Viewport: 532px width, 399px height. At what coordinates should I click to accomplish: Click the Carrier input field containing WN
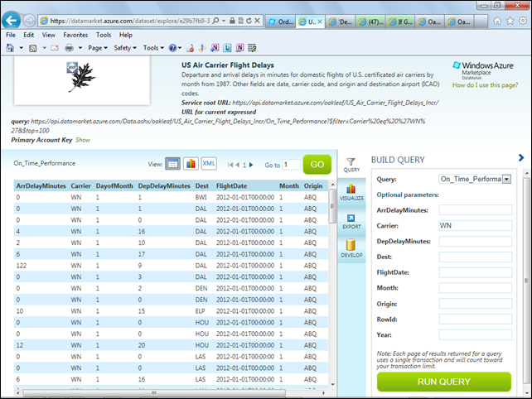coord(476,225)
